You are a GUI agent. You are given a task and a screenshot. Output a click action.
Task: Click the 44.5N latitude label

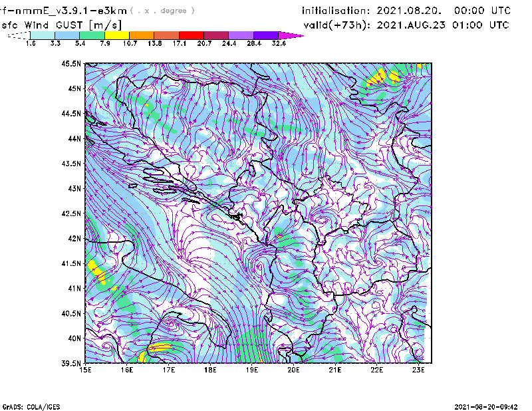point(71,114)
